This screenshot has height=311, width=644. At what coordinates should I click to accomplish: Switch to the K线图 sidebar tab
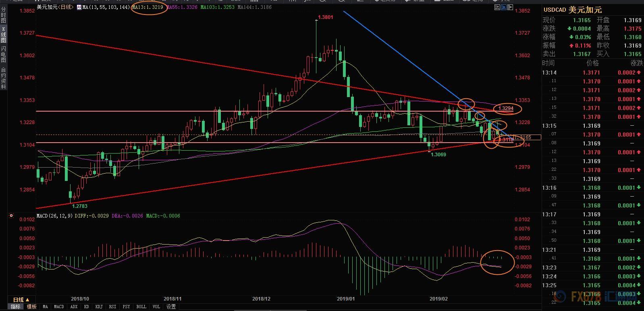click(x=3, y=35)
